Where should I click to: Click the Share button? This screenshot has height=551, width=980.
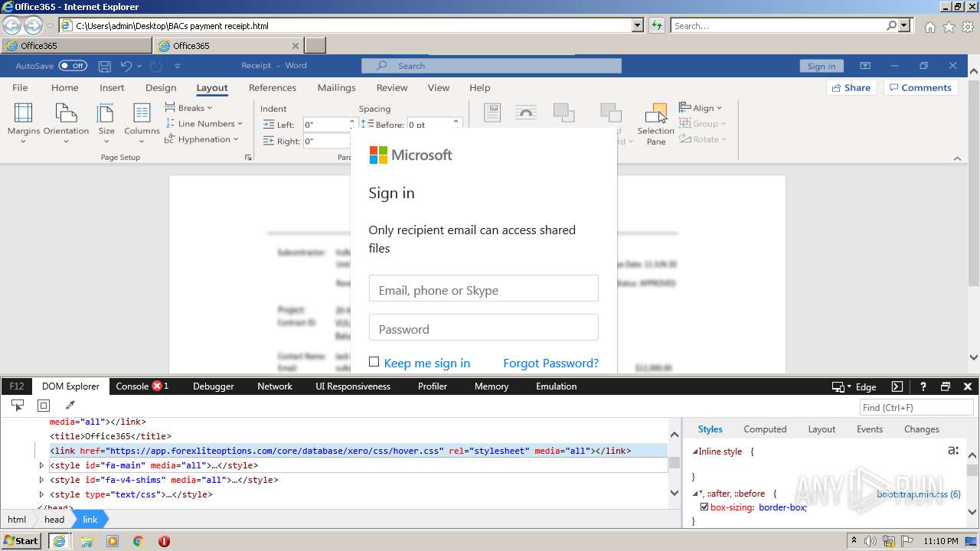tap(851, 88)
